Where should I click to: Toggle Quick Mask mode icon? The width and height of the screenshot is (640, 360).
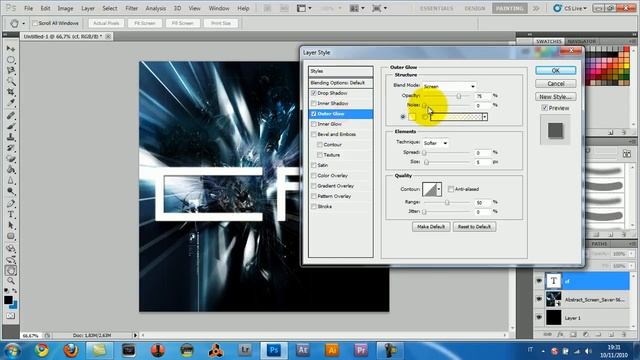click(x=11, y=316)
